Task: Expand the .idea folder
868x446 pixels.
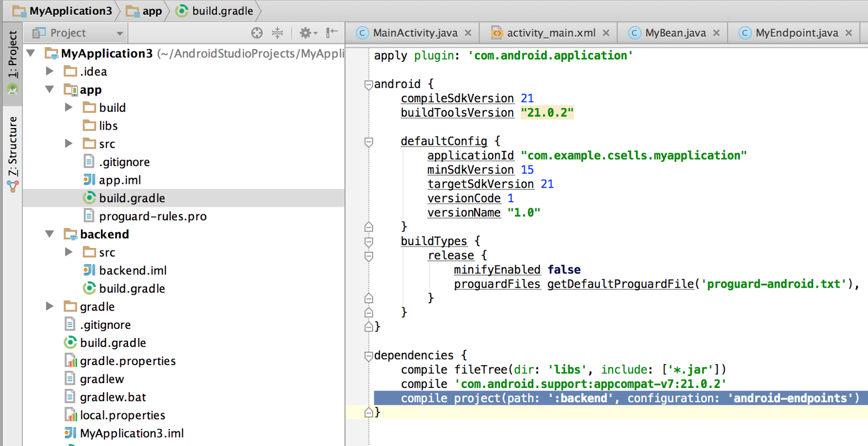Action: pyautogui.click(x=50, y=71)
